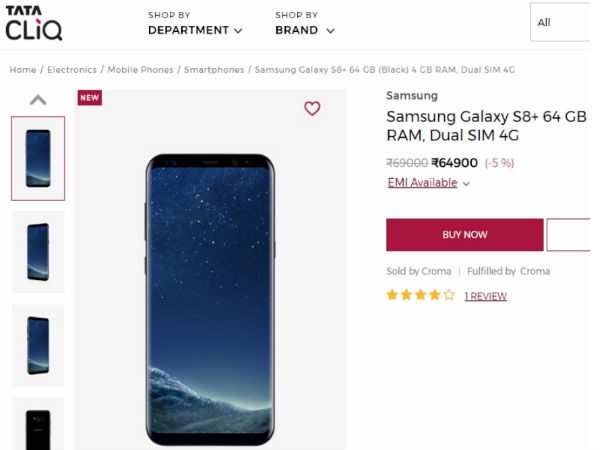Expand EMI Available options

click(428, 183)
